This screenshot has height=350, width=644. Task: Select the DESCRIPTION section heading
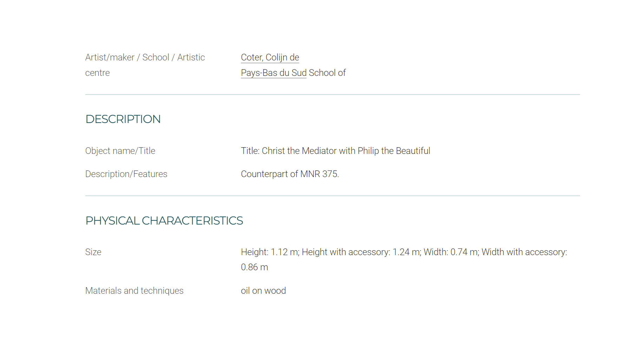click(123, 119)
